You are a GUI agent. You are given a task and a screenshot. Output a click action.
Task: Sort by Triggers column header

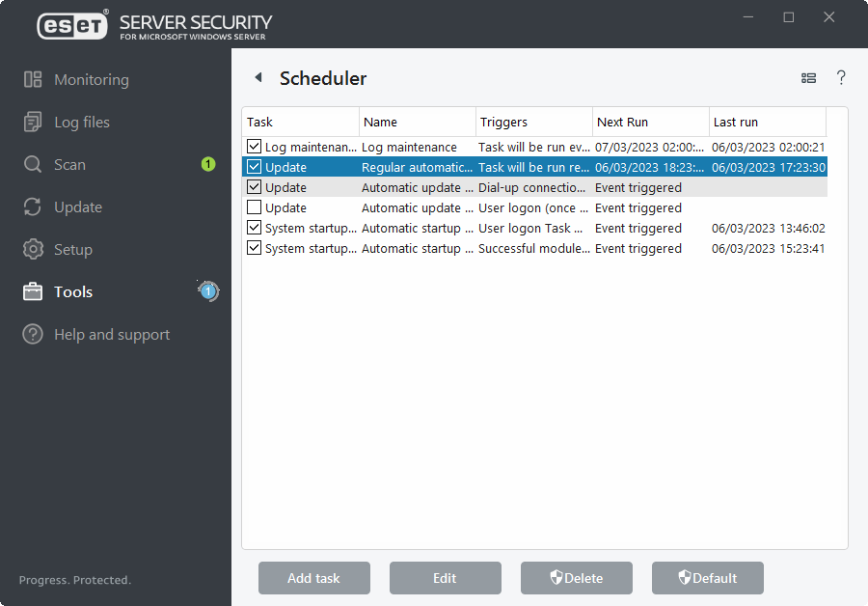pyautogui.click(x=533, y=123)
